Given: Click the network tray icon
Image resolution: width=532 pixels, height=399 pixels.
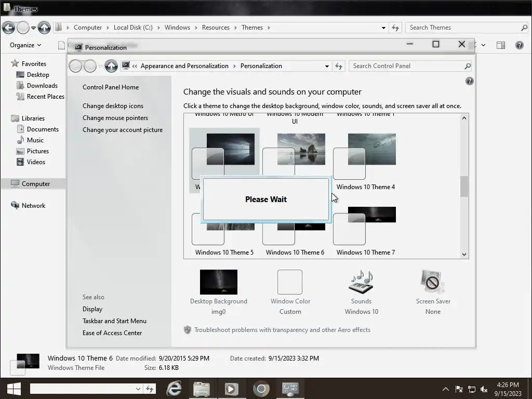Looking at the screenshot, I should click(x=472, y=389).
